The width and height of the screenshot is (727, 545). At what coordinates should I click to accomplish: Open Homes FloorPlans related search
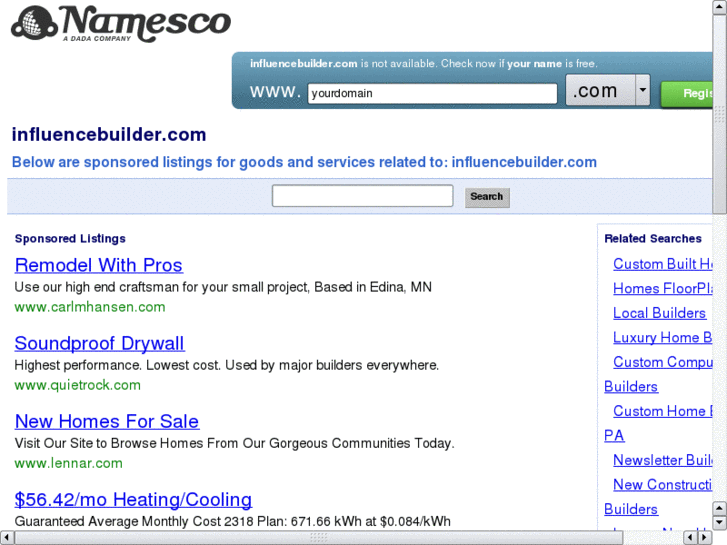click(663, 289)
